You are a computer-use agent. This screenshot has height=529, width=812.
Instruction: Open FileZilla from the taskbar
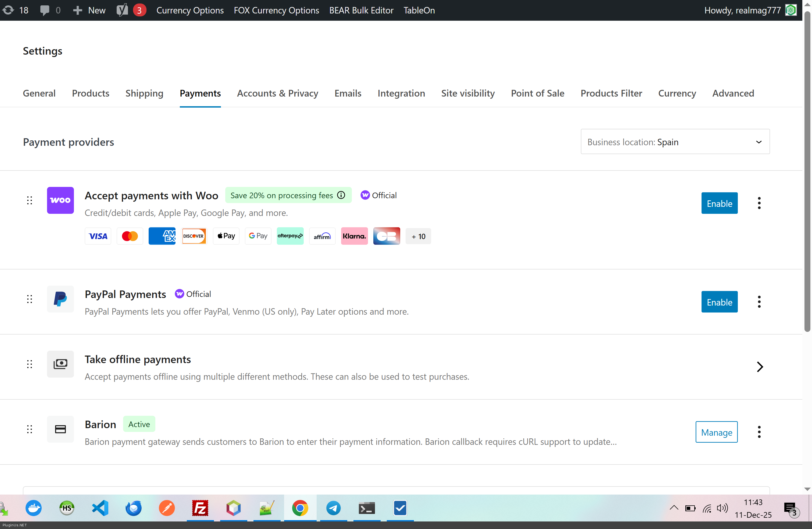coord(200,508)
